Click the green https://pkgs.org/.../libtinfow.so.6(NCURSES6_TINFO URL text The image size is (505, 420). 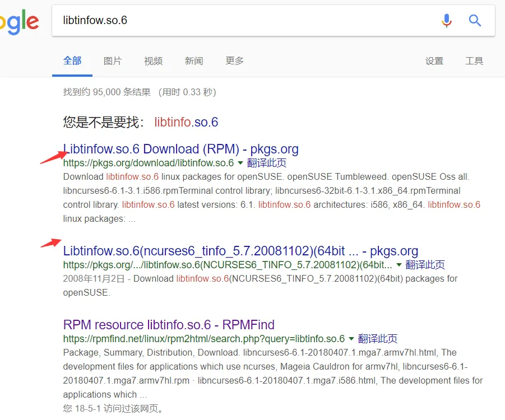(x=228, y=265)
